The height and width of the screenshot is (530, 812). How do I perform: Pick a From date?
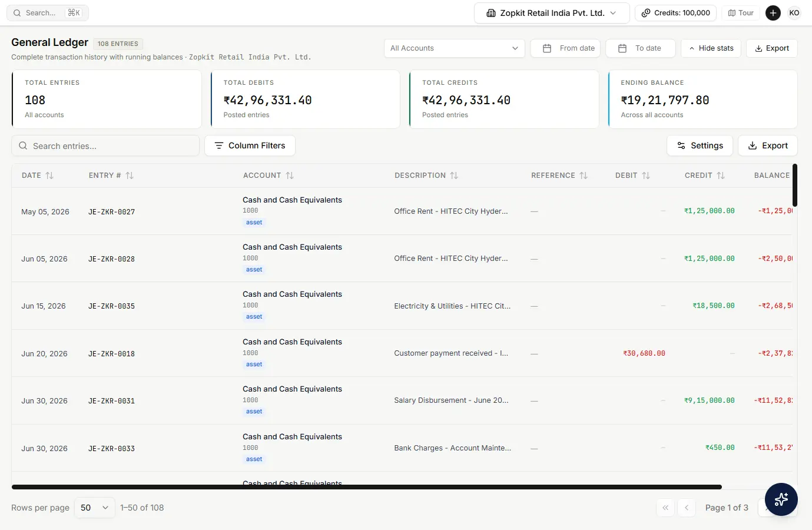tap(565, 48)
